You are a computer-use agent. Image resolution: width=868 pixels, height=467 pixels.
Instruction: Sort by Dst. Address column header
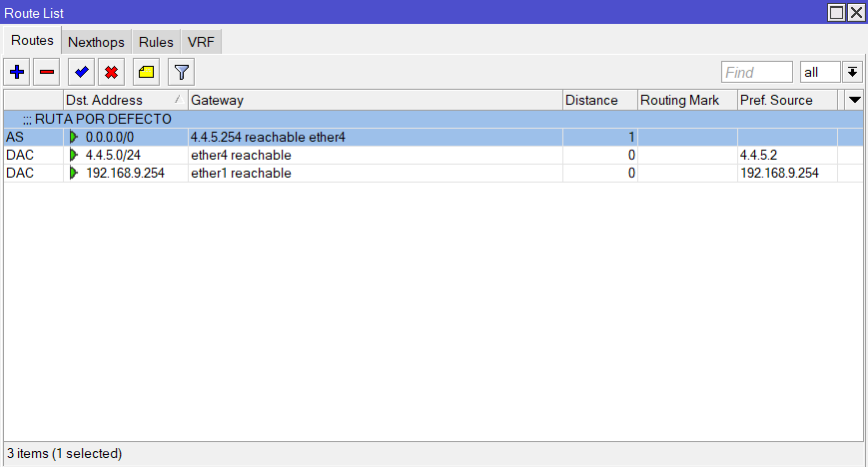click(126, 100)
